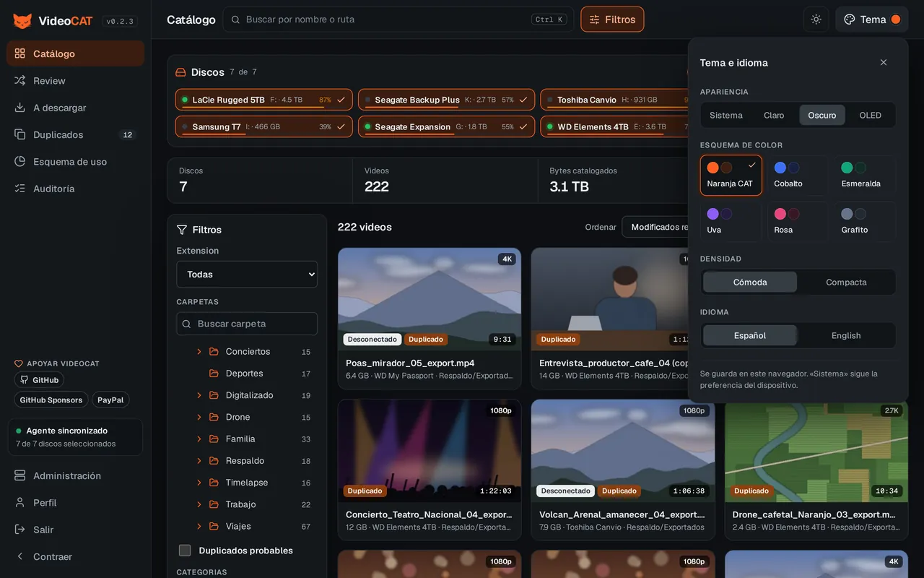Screen dimensions: 924x578
Task: Open the GitHub Sponsors link
Action: [x=51, y=400]
